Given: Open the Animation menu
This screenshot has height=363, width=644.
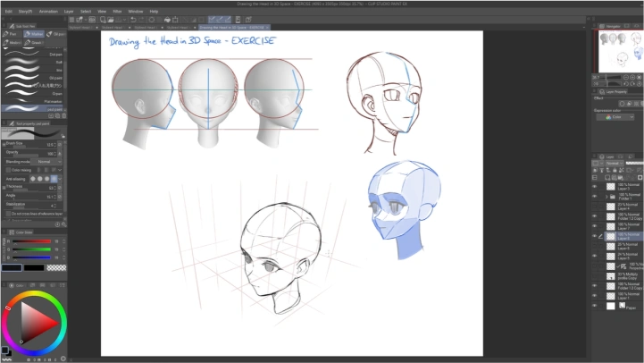Looking at the screenshot, I should point(48,12).
